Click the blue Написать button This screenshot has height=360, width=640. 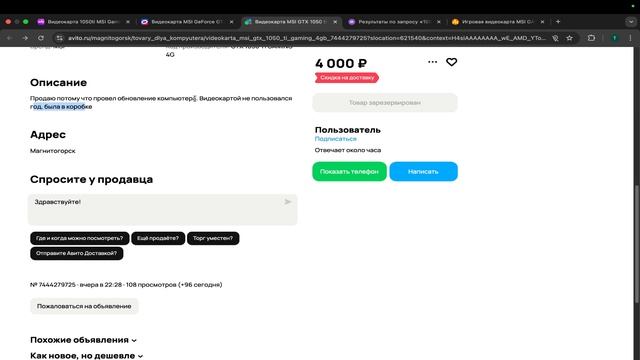[423, 171]
